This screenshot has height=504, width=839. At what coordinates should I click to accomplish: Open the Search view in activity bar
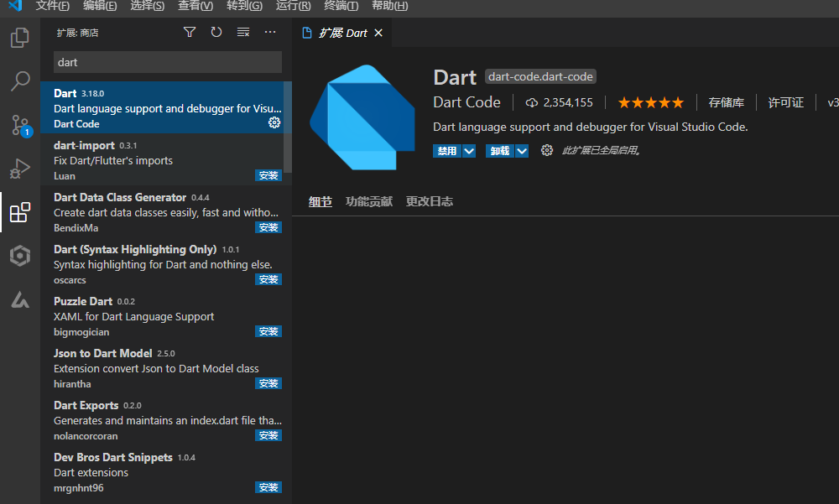(20, 81)
